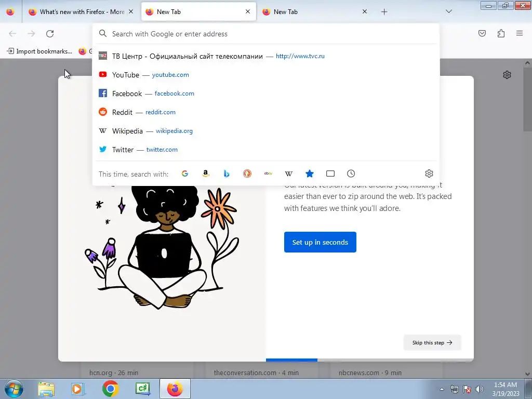Open the network tray icon
The width and height of the screenshot is (532, 399).
point(454,389)
